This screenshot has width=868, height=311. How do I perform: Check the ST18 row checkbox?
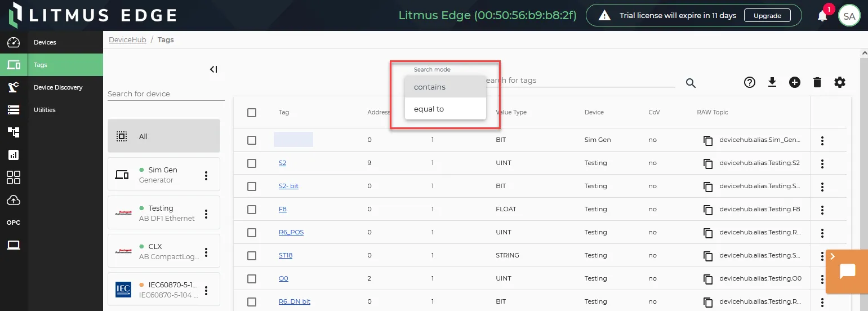click(252, 256)
